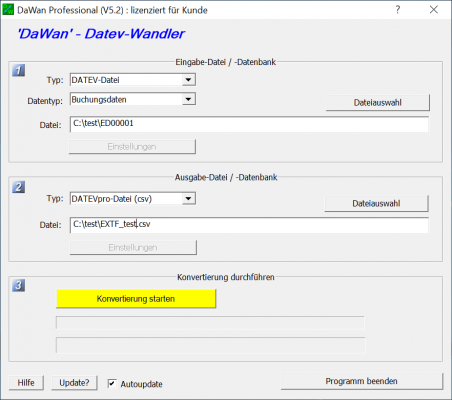The image size is (452, 400).
Task: Click the question mark help icon in the title bar
Action: click(398, 10)
